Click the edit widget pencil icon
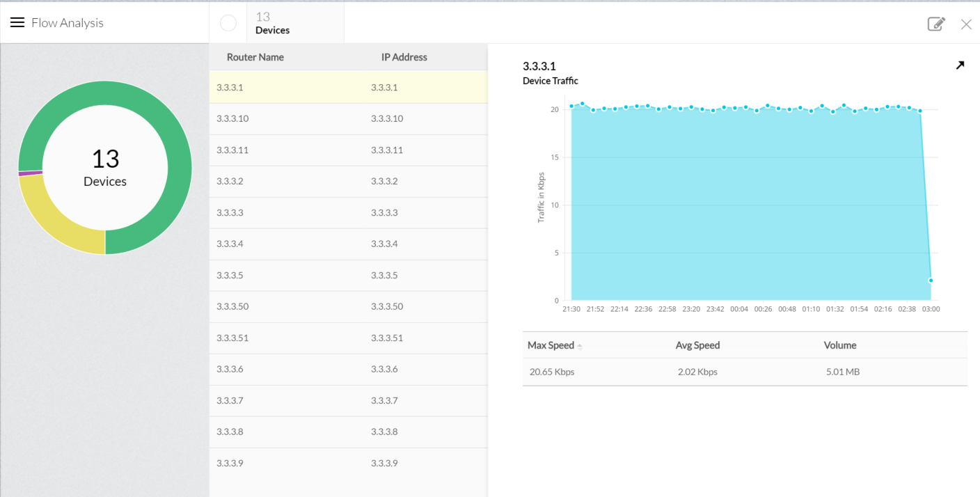This screenshot has width=980, height=497. [x=936, y=24]
